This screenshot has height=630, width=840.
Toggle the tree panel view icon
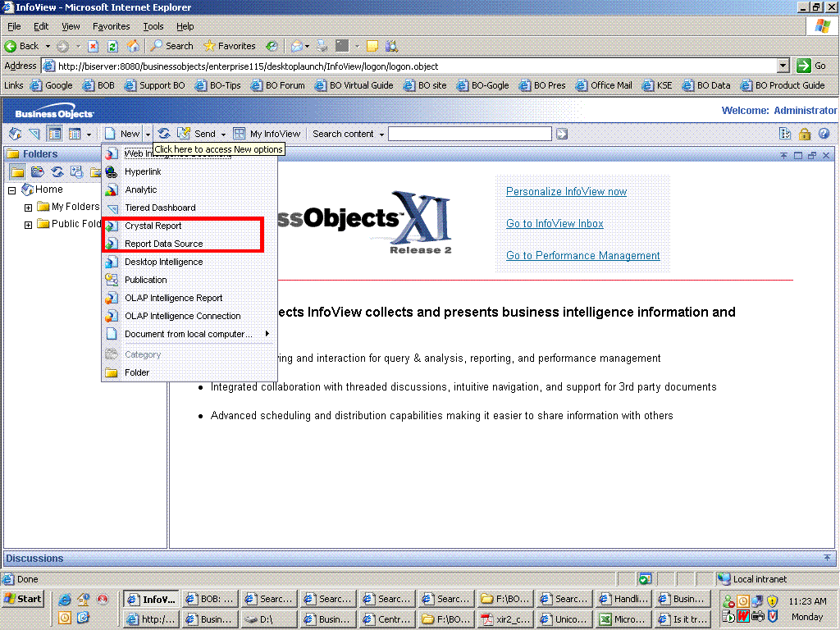coord(54,134)
